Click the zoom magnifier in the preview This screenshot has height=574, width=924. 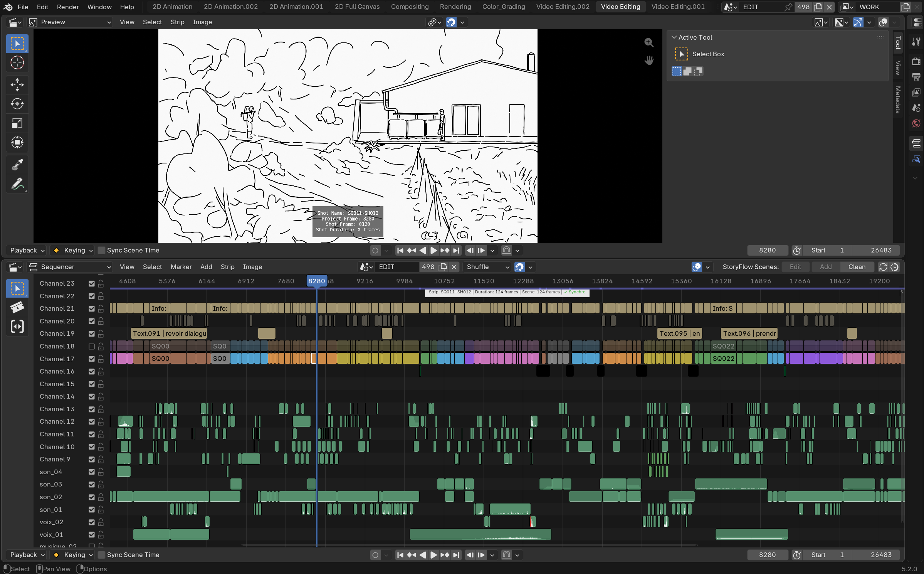coord(649,42)
